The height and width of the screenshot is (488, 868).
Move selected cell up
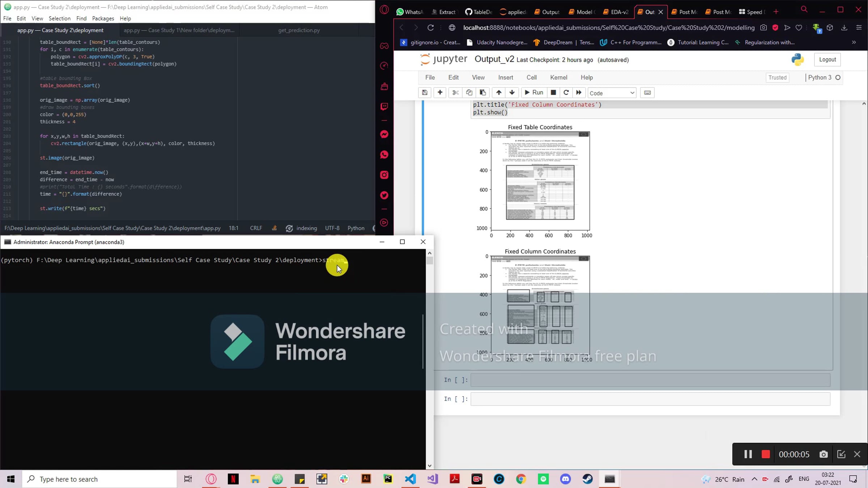[x=499, y=93]
